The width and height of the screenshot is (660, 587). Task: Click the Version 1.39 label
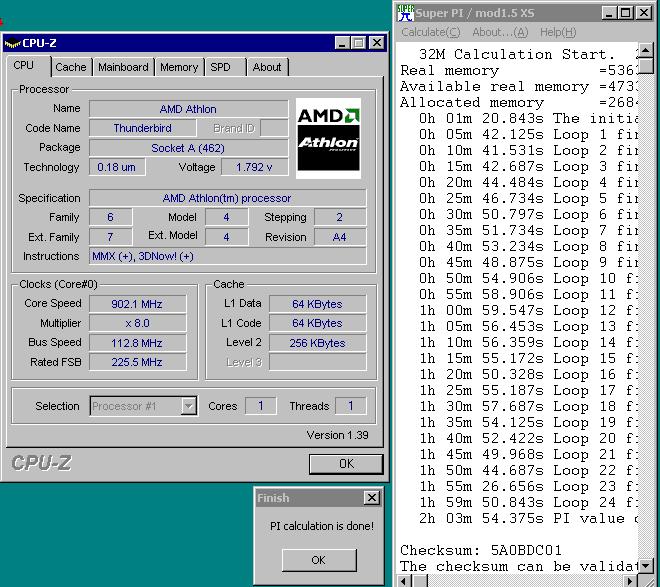337,435
